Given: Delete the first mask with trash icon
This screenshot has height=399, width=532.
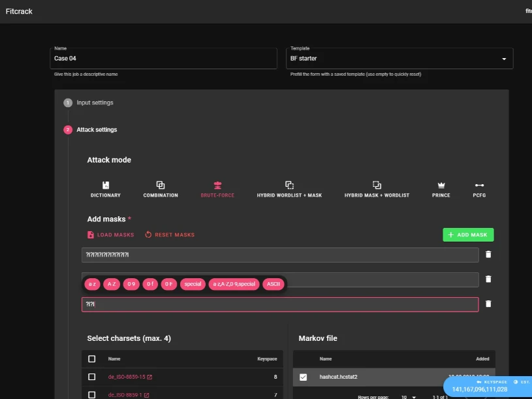Looking at the screenshot, I should pyautogui.click(x=488, y=255).
